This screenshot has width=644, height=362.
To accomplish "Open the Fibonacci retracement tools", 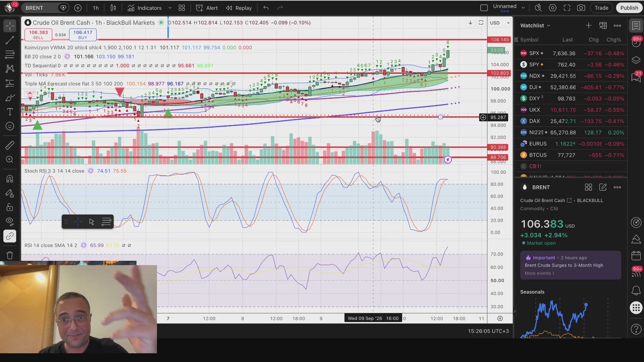I will tap(10, 54).
